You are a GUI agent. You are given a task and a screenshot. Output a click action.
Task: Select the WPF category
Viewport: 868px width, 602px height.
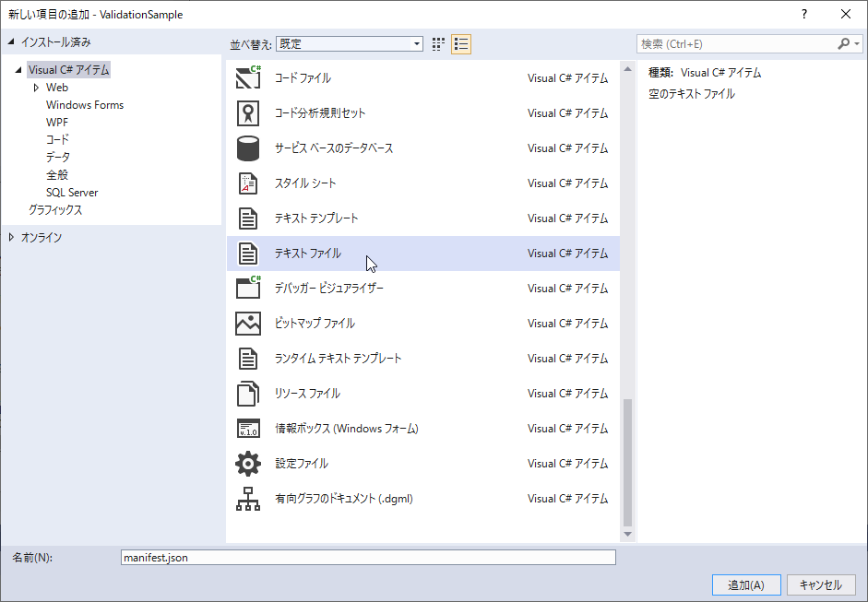click(58, 122)
